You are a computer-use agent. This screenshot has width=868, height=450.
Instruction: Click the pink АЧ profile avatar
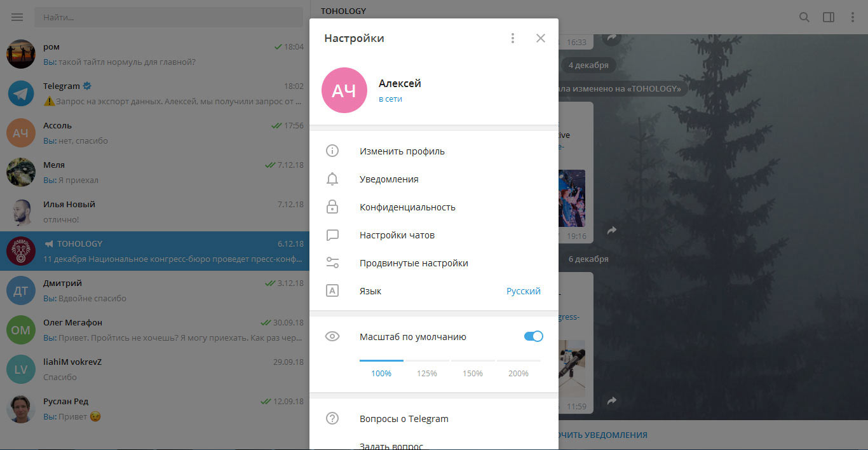[344, 90]
